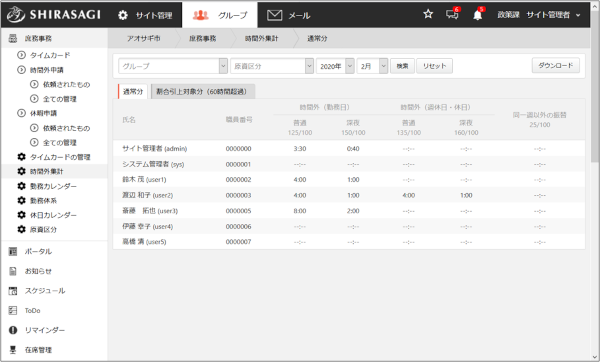This screenshot has width=600, height=362.
Task: Click the ダウンロード button
Action: point(556,65)
